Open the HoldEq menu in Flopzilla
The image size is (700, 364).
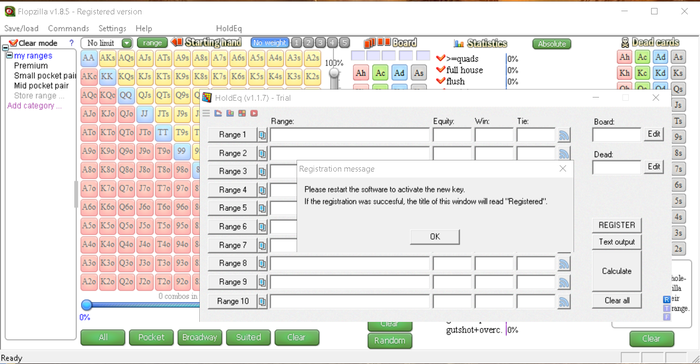tap(229, 28)
